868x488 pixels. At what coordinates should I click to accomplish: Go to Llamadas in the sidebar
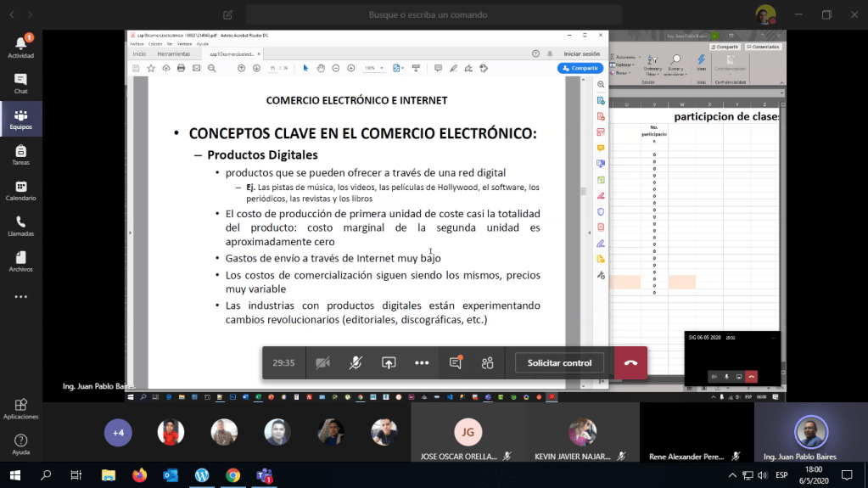pyautogui.click(x=20, y=226)
